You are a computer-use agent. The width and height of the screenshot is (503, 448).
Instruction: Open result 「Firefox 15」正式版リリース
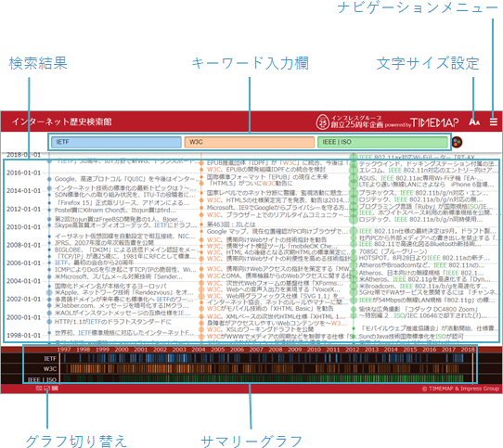[x=123, y=203]
